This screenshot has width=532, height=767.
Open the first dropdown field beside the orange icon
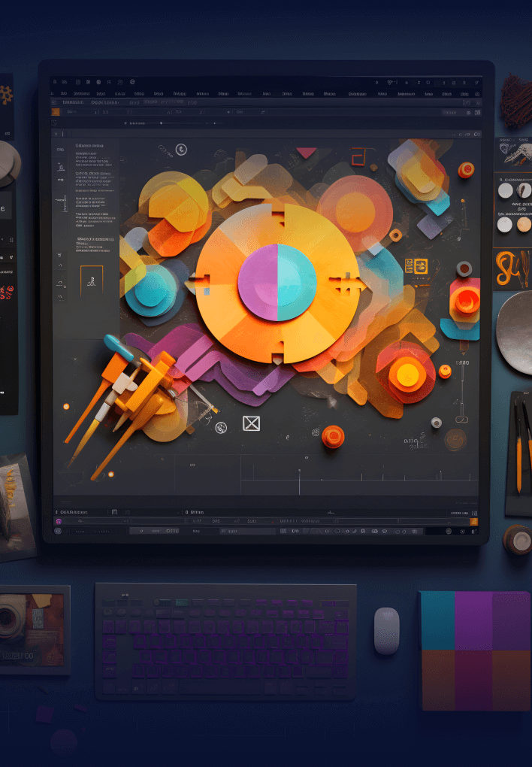76,112
